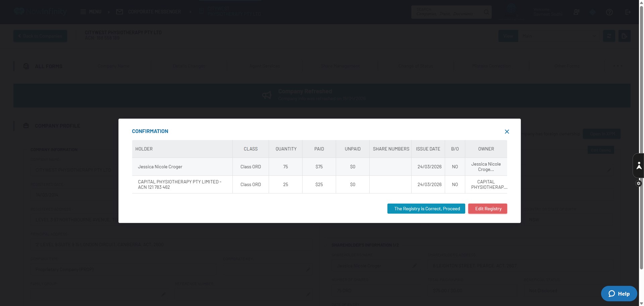This screenshot has height=306, width=644.
Task: Click the refresh company icon button
Action: point(609,36)
